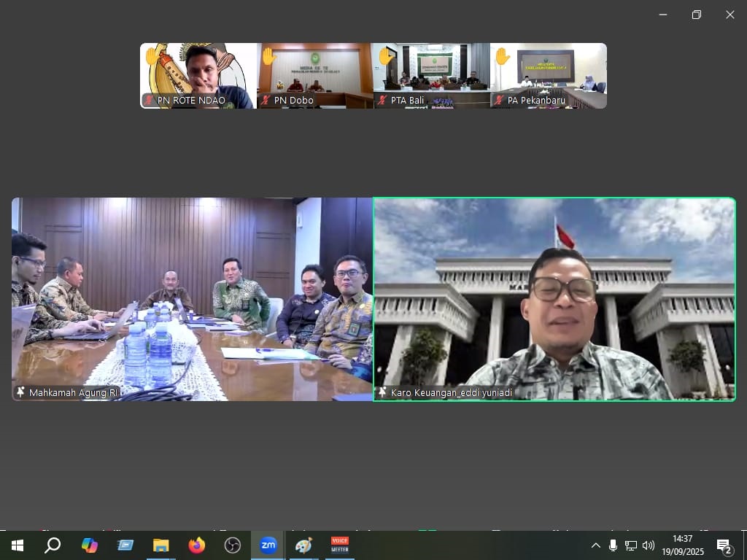747x560 pixels.
Task: Open the notification center panel
Action: pos(724,545)
